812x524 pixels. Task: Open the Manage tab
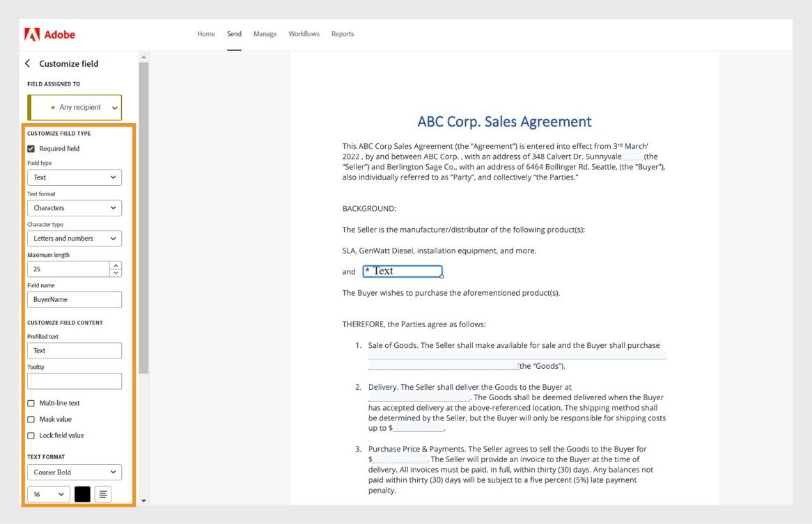(x=265, y=34)
